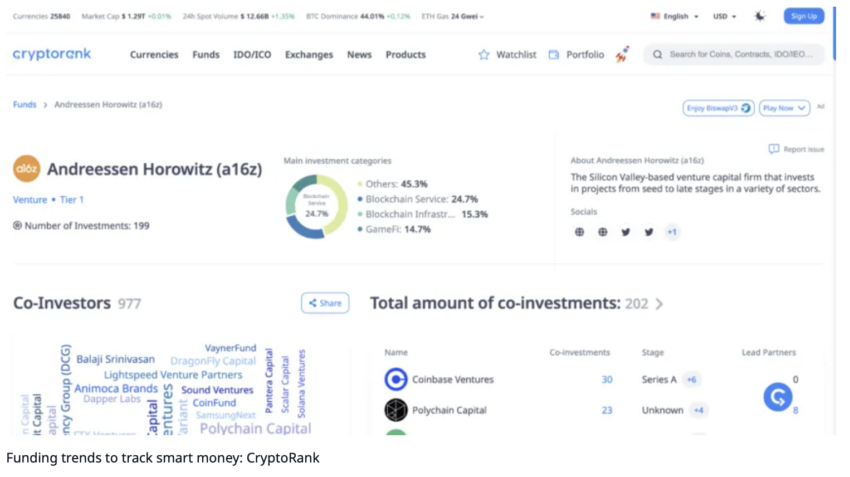Screen dimensions: 850x477
Task: Click the a16z fund logo
Action: 27,169
